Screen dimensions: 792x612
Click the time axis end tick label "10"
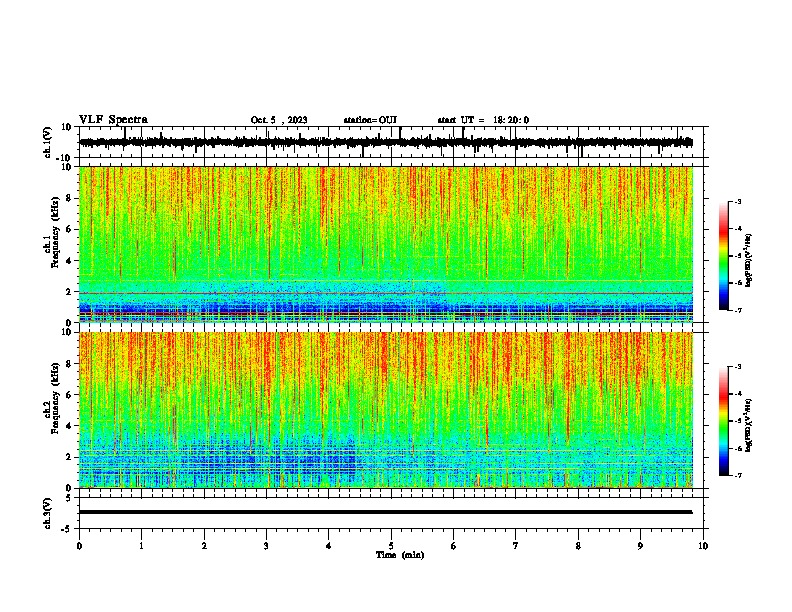[703, 546]
